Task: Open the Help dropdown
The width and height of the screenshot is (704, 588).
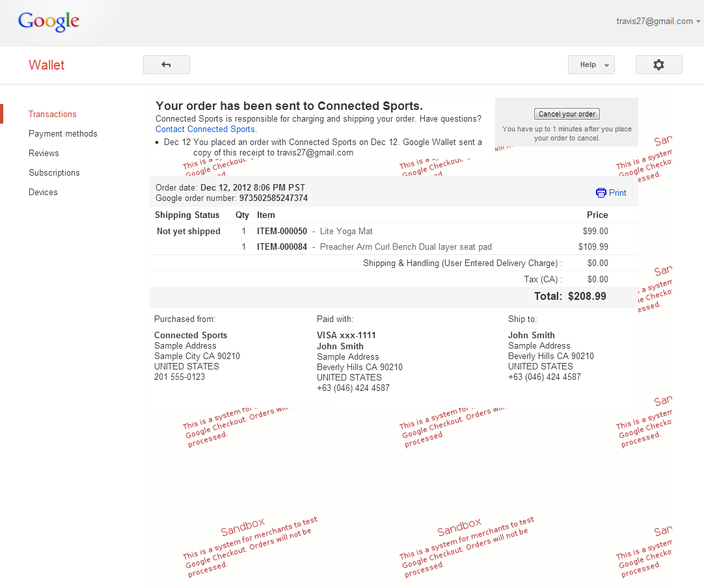Action: point(591,65)
